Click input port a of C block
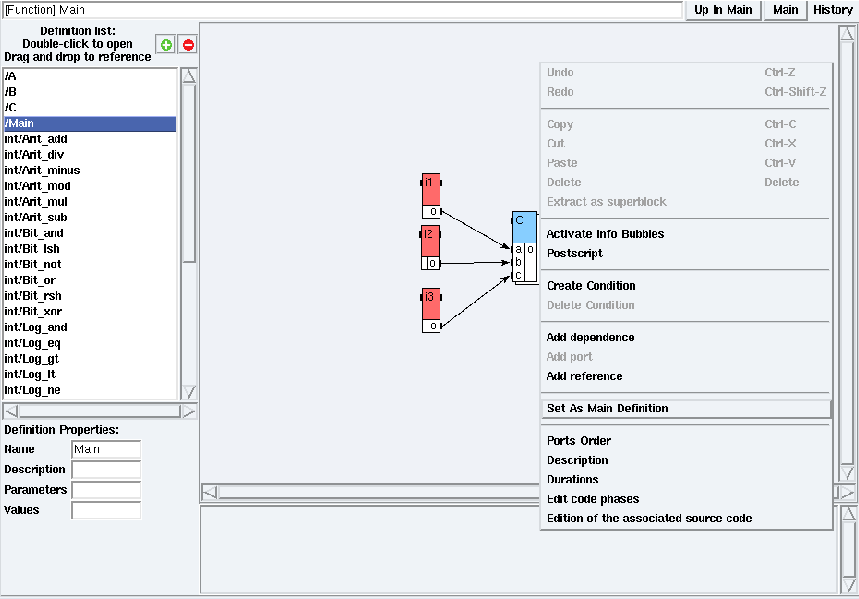Screen dimensions: 859x599 pyautogui.click(x=518, y=249)
